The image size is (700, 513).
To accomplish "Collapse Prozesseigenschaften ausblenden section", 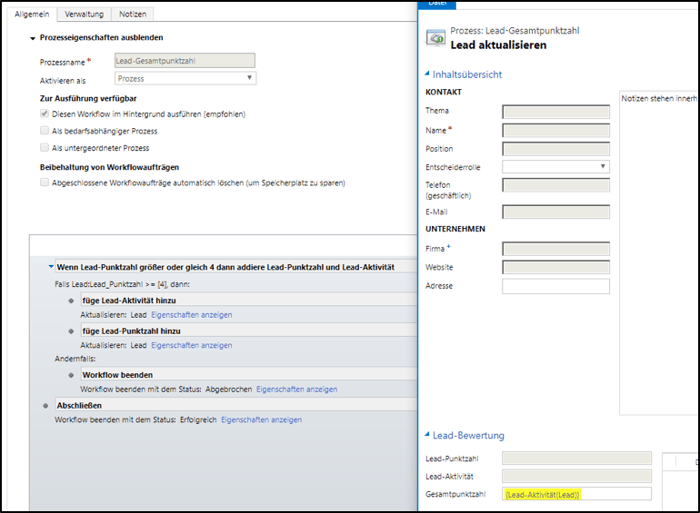I will (33, 38).
